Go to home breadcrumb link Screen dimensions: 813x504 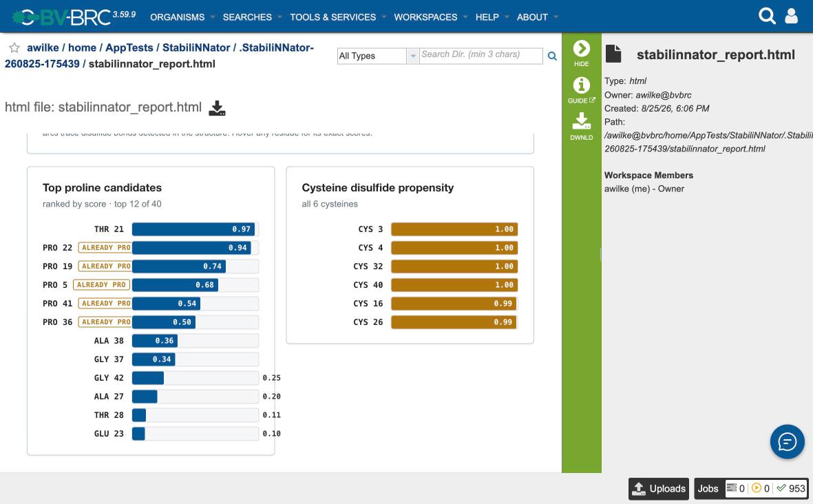82,48
